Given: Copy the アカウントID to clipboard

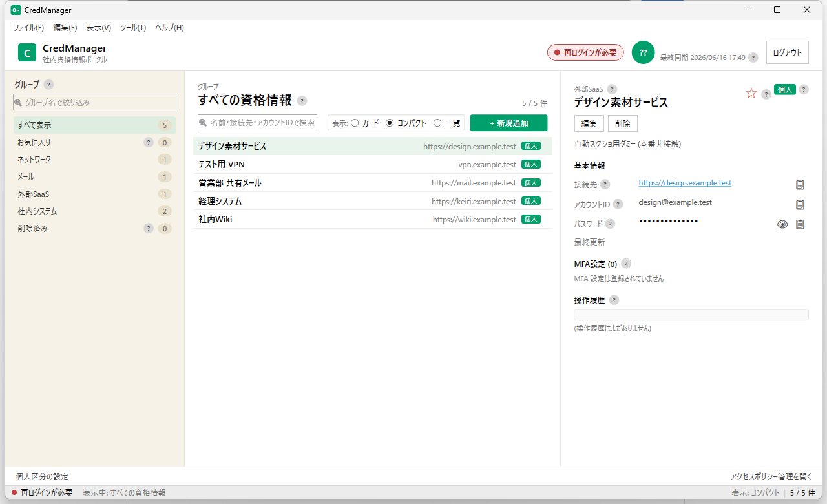Looking at the screenshot, I should [x=800, y=205].
